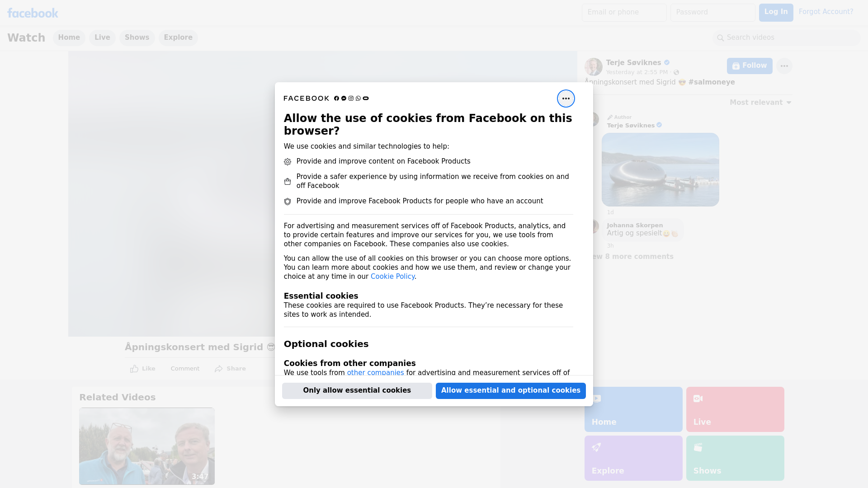Click the Facebook logo in header
The height and width of the screenshot is (488, 868).
point(33,13)
